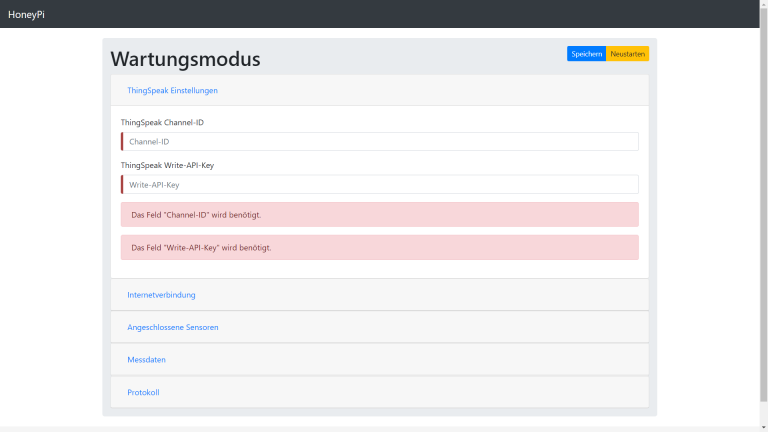Focus the Write-API-Key input field
The width and height of the screenshot is (768, 432).
(380, 185)
